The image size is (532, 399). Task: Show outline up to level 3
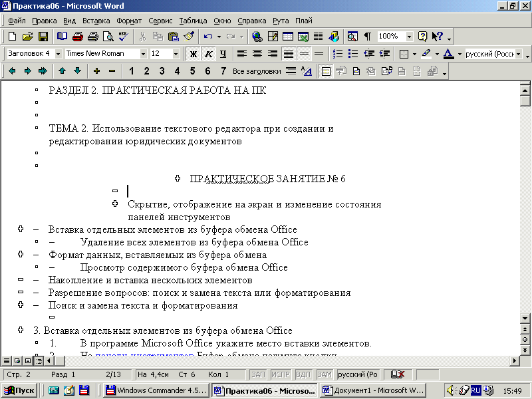tap(162, 71)
